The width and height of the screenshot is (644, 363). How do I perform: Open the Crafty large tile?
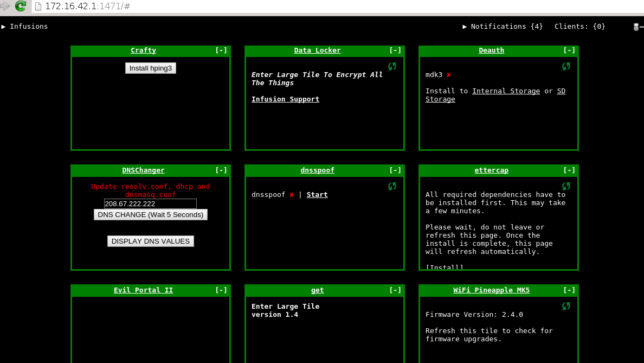(x=143, y=50)
